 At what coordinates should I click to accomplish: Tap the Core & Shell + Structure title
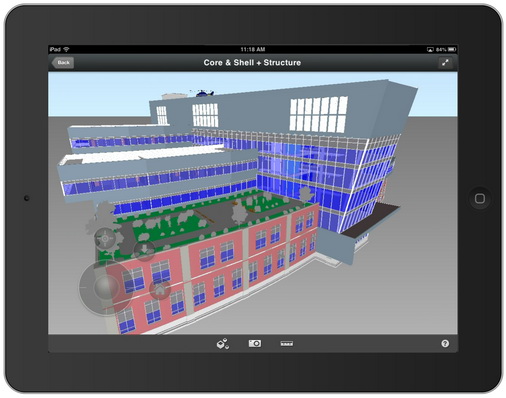click(252, 63)
